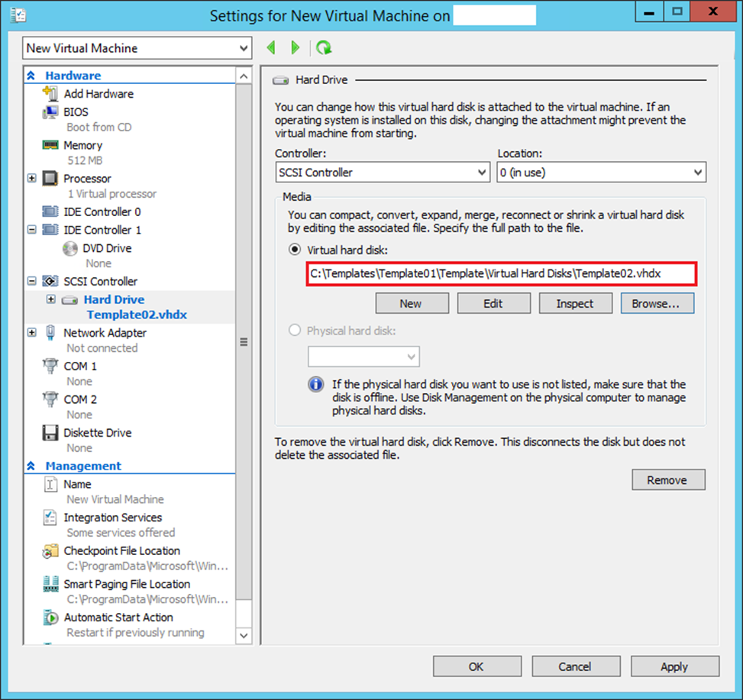Click the Network Adapter icon

pos(50,333)
